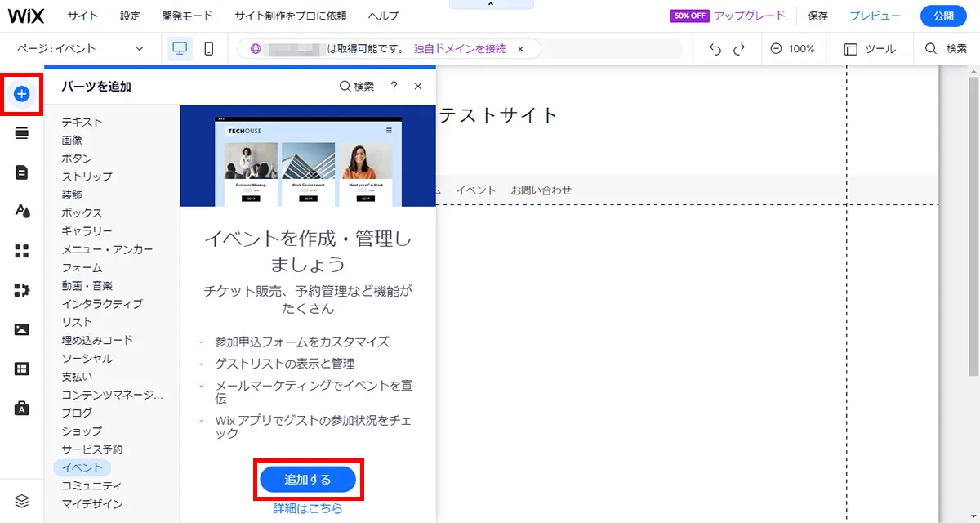The width and height of the screenshot is (980, 523).
Task: Open the Menus & Pages panel
Action: [22, 172]
